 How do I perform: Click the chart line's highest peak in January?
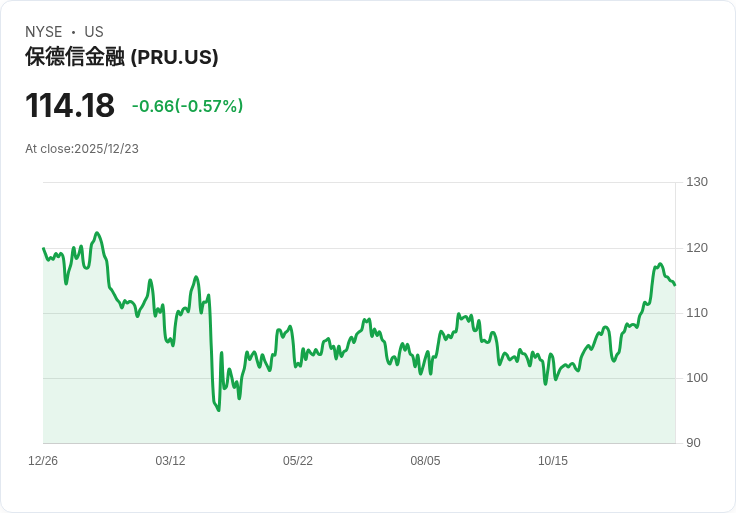click(x=97, y=233)
